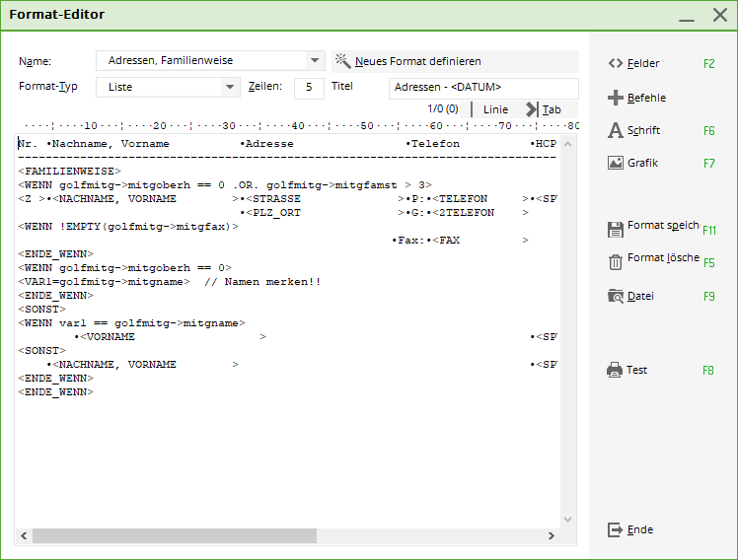Click into the Titel text field
Image resolution: width=738 pixels, height=560 pixels.
(x=482, y=87)
